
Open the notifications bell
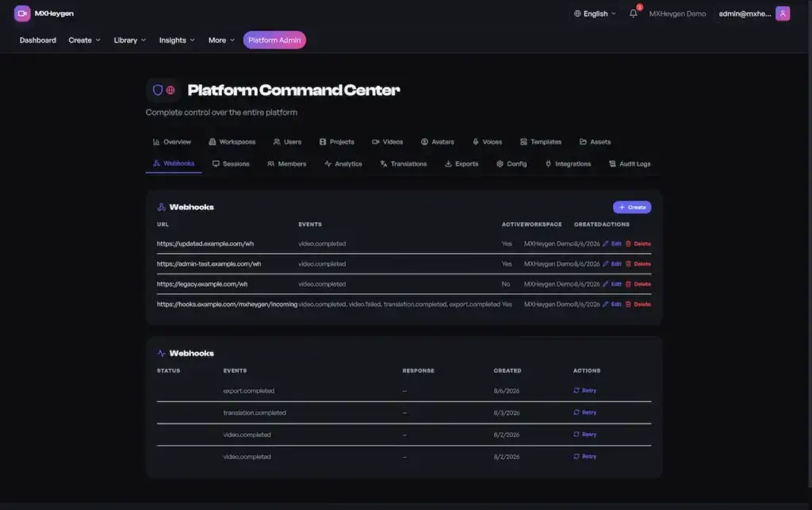pos(634,13)
